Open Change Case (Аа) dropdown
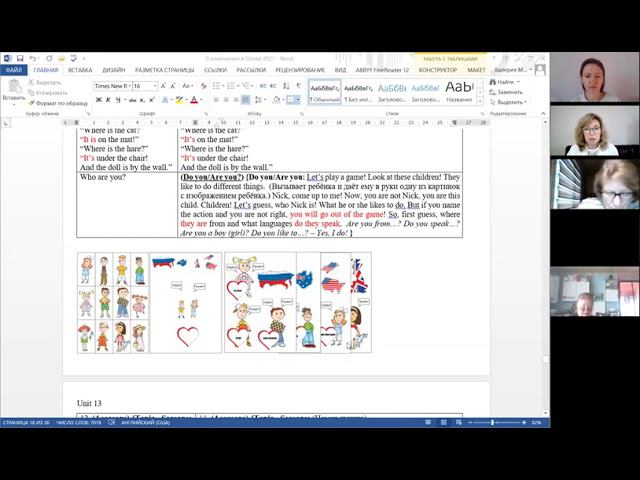640x480 pixels. 187,86
